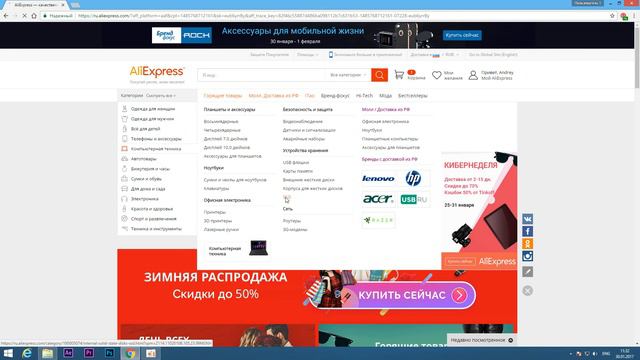This screenshot has height=360, width=640.
Task: Click the browser reload/stop icon
Action: pyautogui.click(x=24, y=16)
